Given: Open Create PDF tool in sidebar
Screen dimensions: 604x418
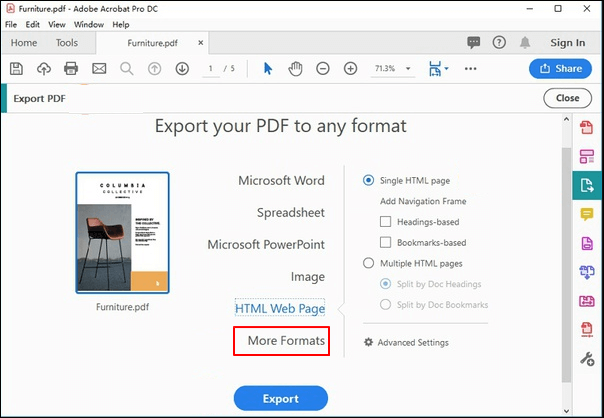Looking at the screenshot, I should click(x=587, y=128).
